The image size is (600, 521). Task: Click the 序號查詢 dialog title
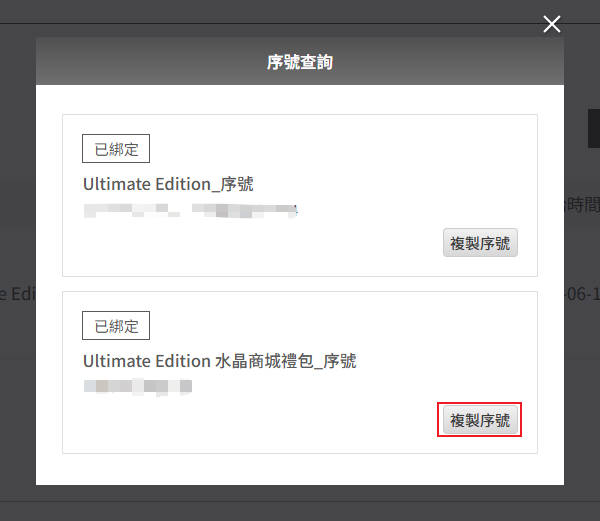coord(299,62)
